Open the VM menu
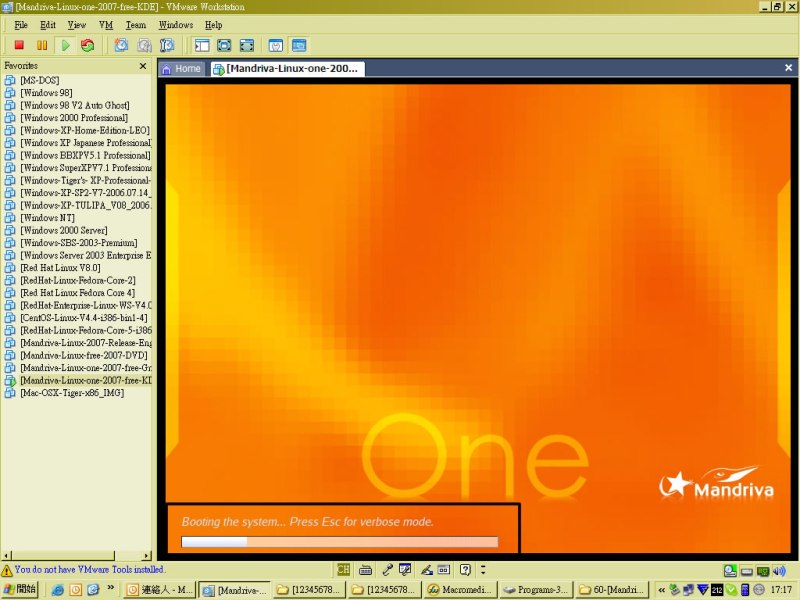 pyautogui.click(x=106, y=25)
